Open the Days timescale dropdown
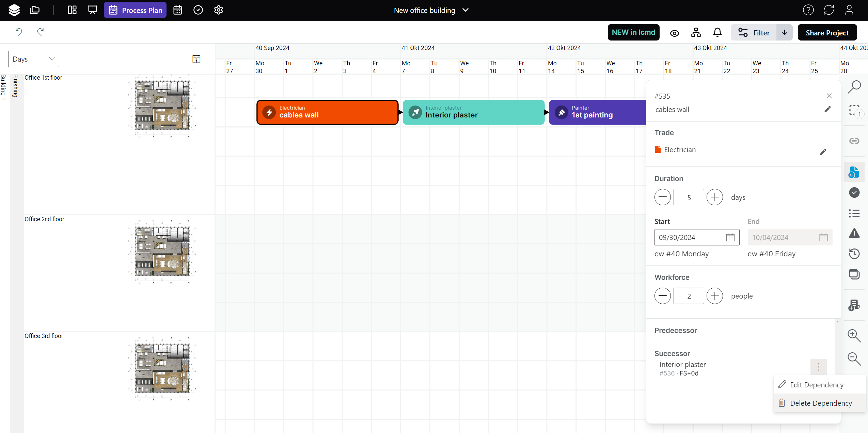 point(33,59)
